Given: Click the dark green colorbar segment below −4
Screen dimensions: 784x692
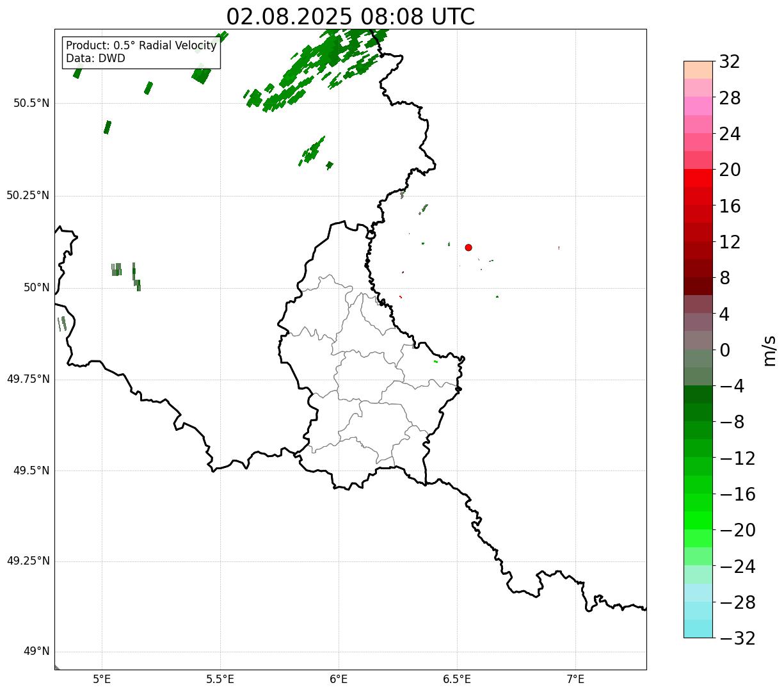Looking at the screenshot, I should (698, 394).
